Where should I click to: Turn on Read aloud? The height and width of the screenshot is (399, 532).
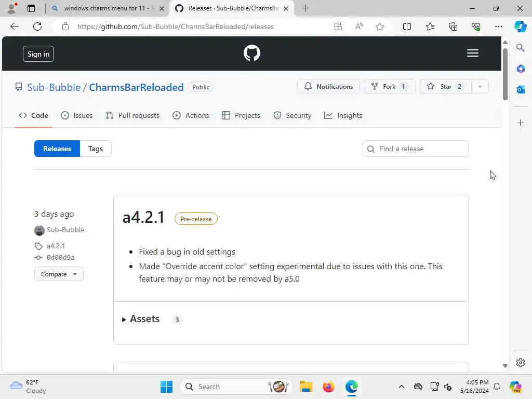tap(359, 26)
